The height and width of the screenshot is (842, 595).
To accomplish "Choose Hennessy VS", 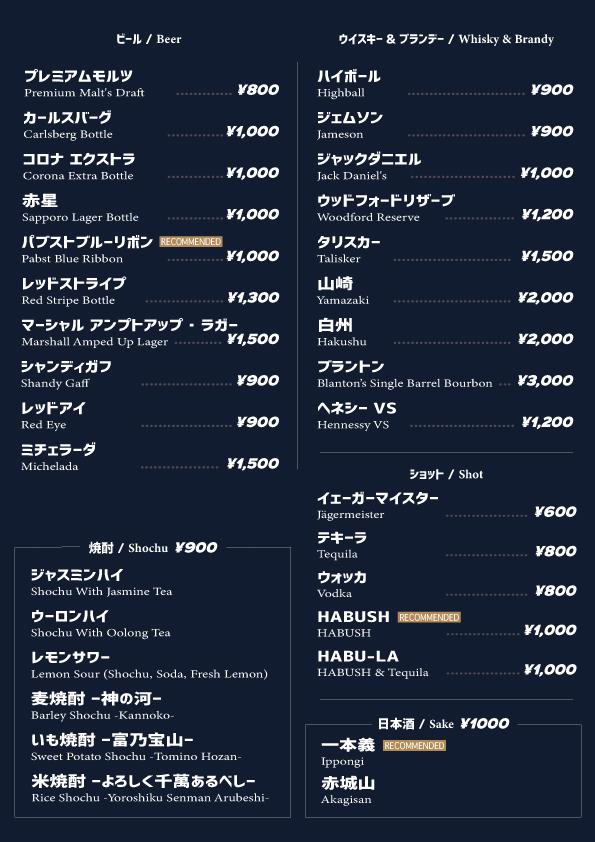I will coord(445,416).
